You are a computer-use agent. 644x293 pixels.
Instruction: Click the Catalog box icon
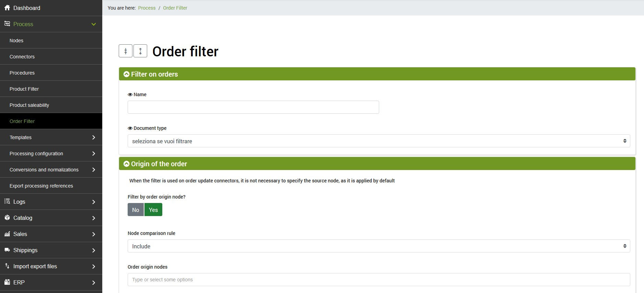pyautogui.click(x=7, y=218)
